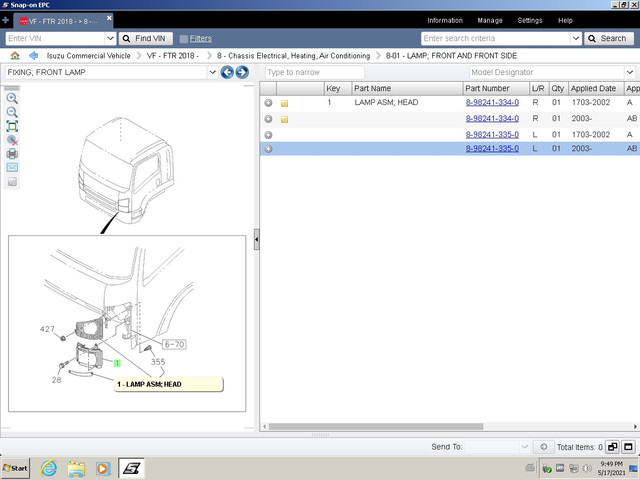Viewport: 640px width, 480px height.
Task: Open part number 8-98241-335-0 dated 1703-2002
Action: click(x=492, y=135)
